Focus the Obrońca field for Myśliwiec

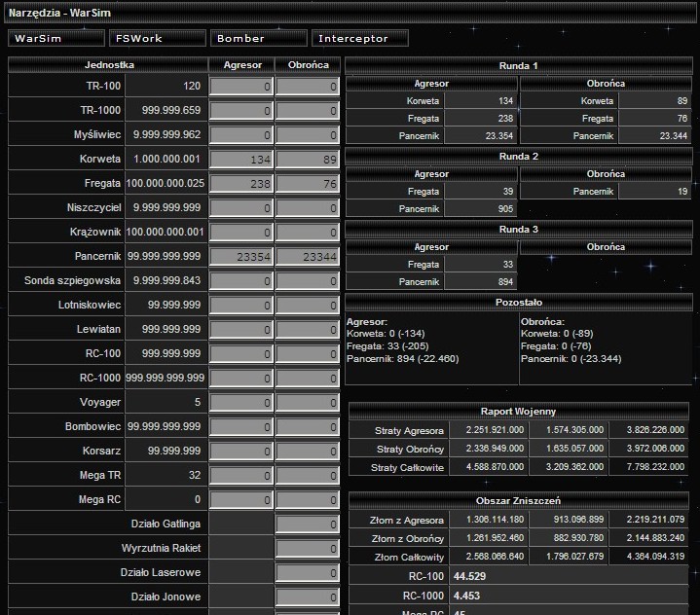[x=307, y=135]
